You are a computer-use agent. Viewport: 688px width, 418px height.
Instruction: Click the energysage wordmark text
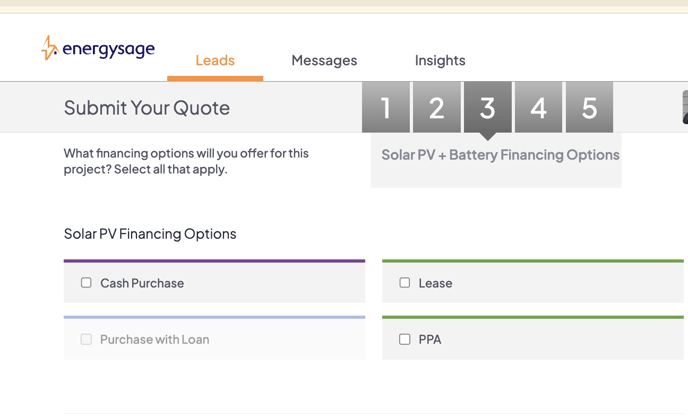108,49
